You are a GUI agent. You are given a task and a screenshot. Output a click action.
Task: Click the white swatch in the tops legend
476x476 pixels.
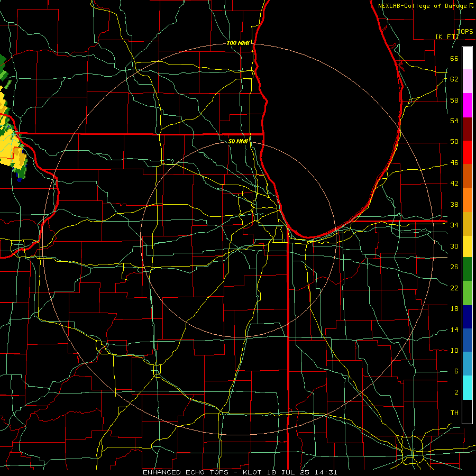(467, 58)
